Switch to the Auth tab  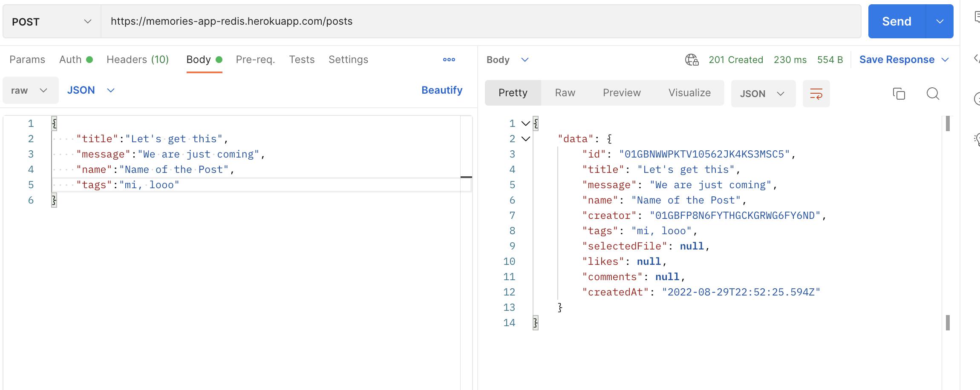pos(76,60)
